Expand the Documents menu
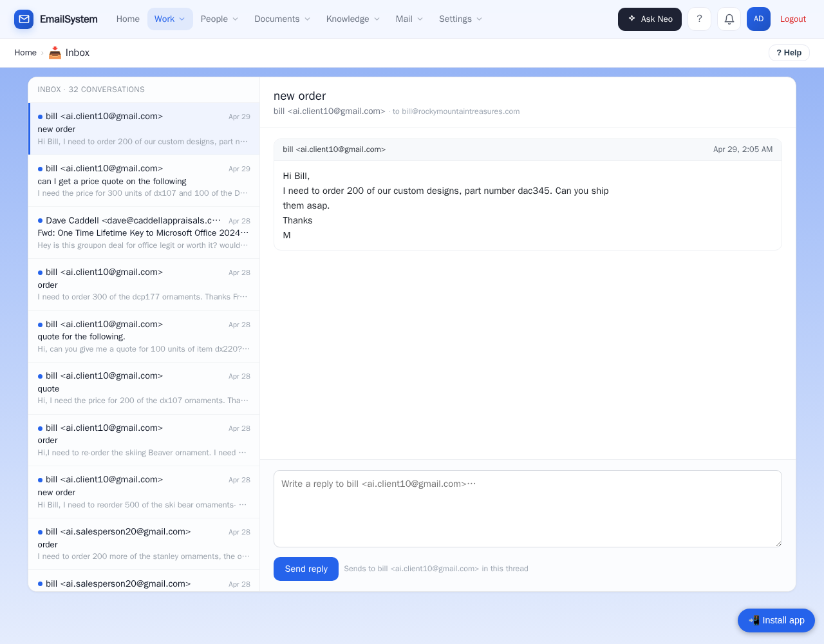Screen dimensions: 824x644 point(283,19)
